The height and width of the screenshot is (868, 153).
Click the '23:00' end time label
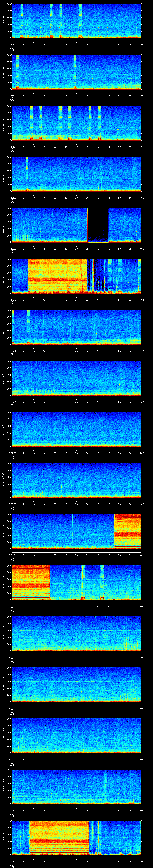click(x=141, y=453)
